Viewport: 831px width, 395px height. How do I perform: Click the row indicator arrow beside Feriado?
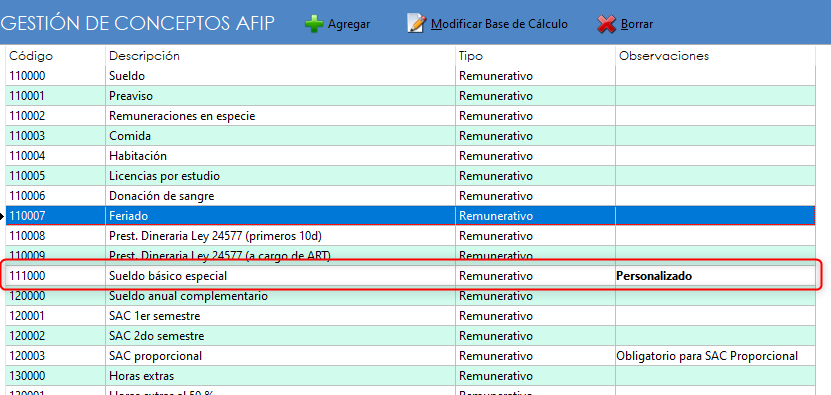2,216
